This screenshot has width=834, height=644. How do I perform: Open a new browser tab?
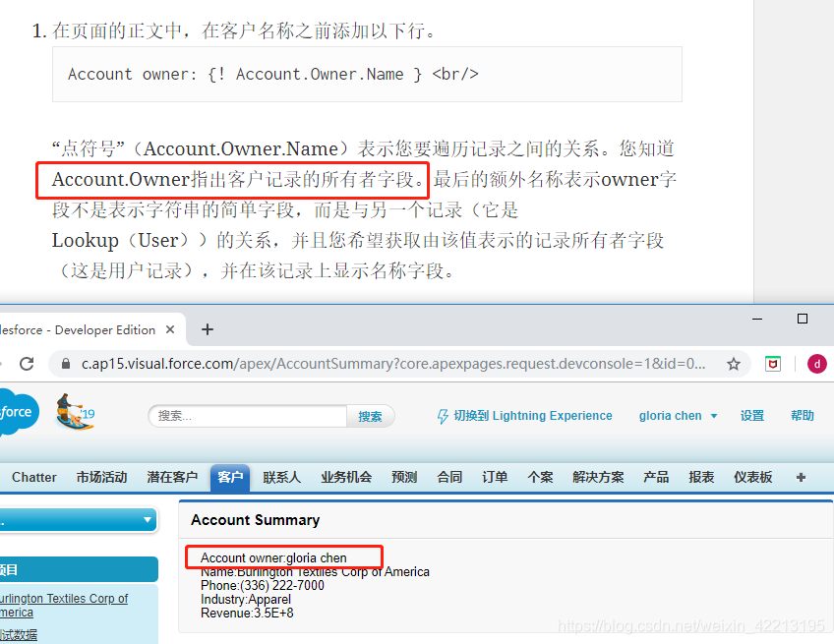coord(208,329)
